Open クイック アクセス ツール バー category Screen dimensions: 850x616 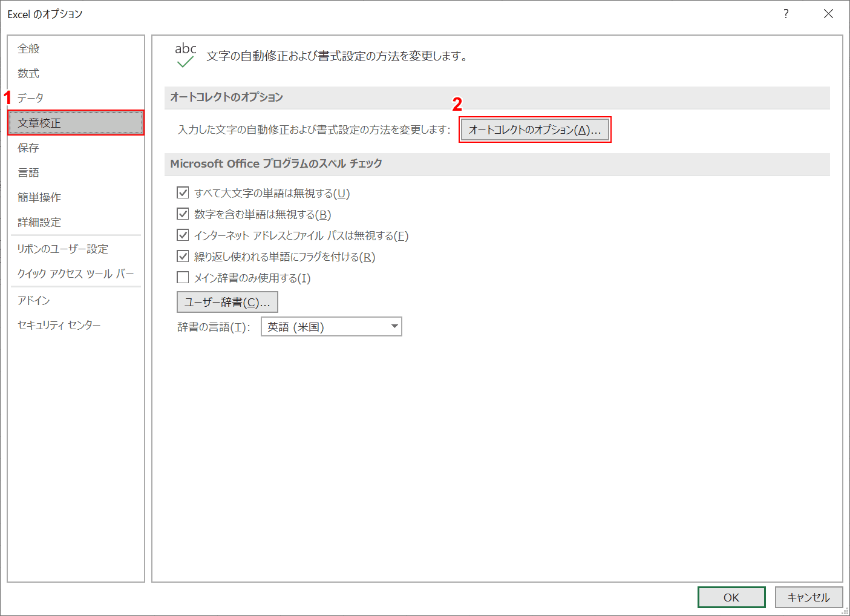[x=76, y=274]
